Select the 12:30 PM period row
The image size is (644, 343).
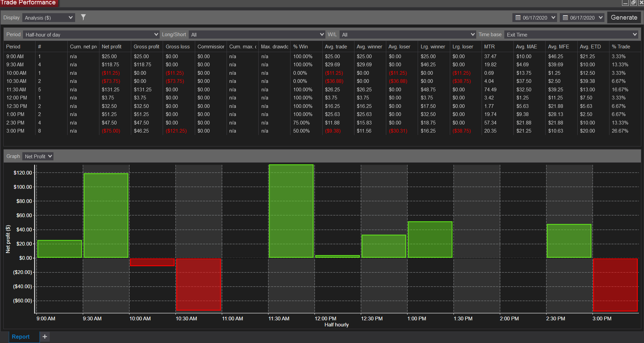[322, 106]
